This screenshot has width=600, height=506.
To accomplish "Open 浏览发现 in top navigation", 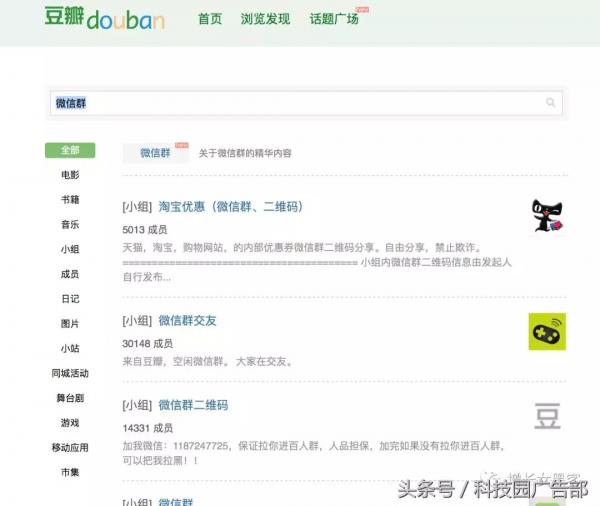I will (265, 18).
